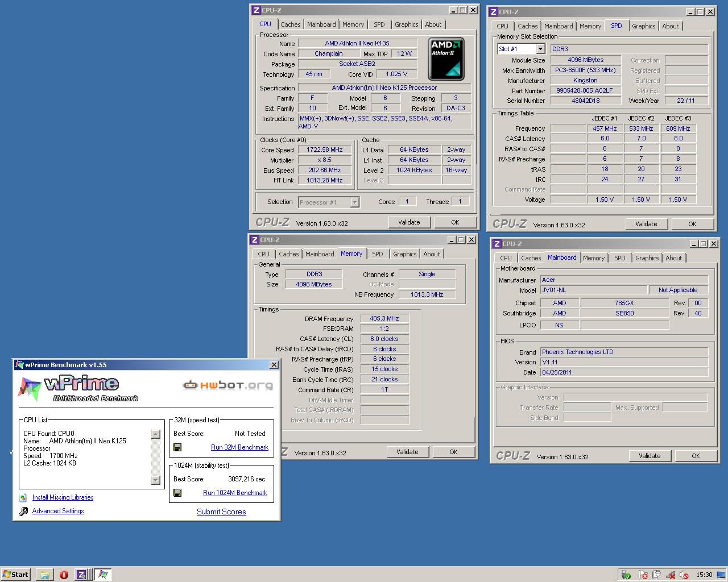Viewport: 728px width, 582px height.
Task: Click the safely remove device tray icon
Action: pyautogui.click(x=656, y=575)
